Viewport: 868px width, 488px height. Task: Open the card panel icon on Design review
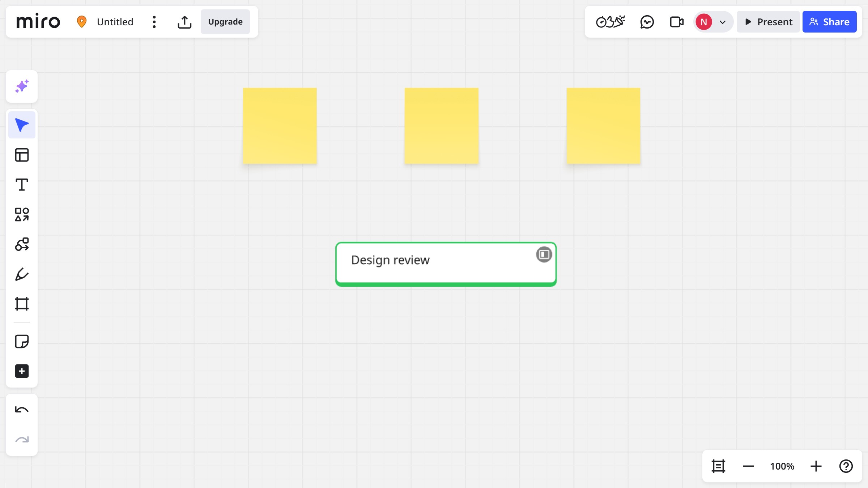point(544,254)
